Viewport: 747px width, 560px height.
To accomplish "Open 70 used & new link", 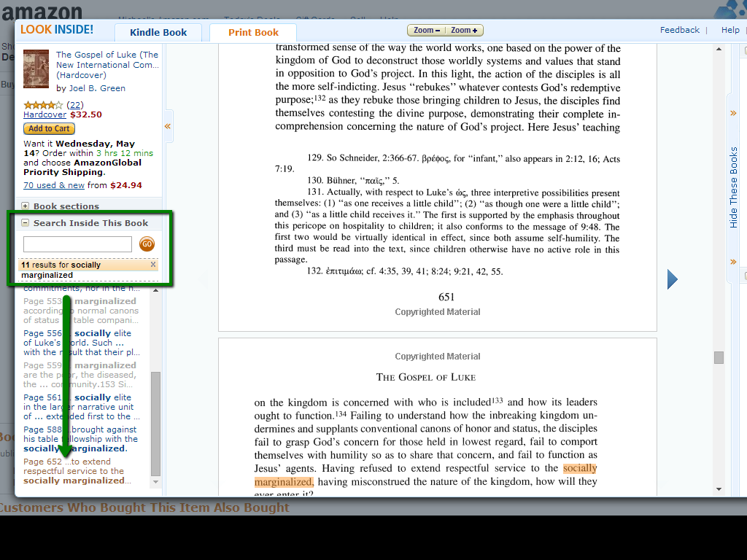I will coord(54,185).
